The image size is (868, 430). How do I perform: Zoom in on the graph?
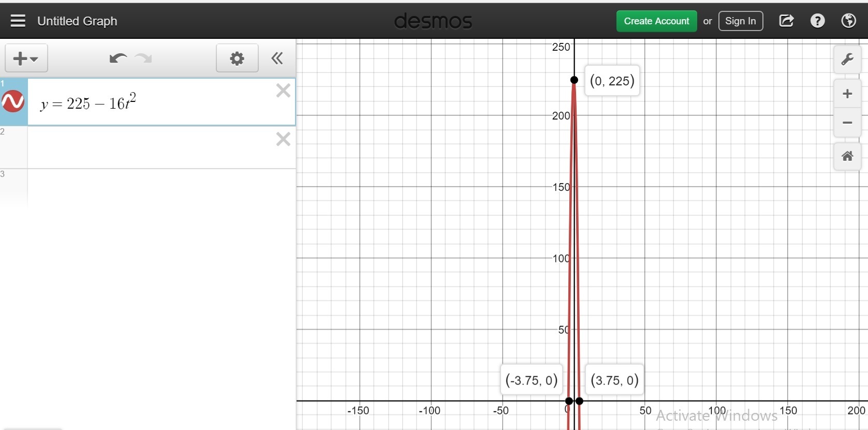coord(847,94)
